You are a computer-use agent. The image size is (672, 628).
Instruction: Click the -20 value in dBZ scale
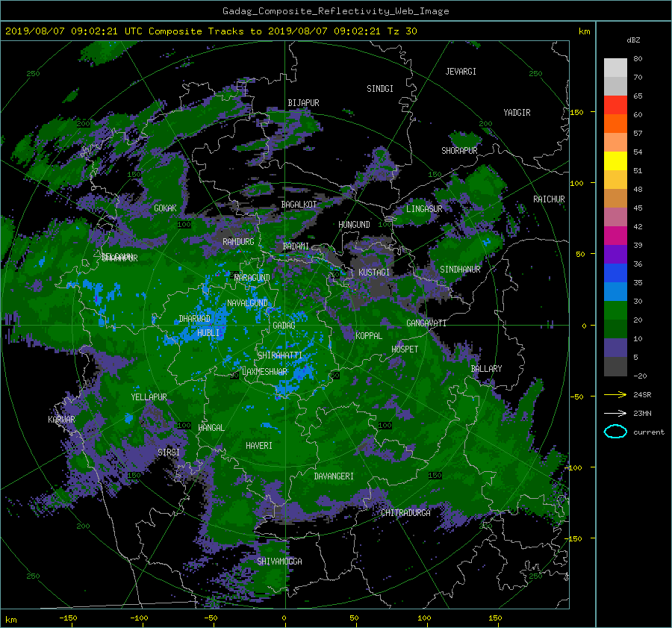pos(640,376)
